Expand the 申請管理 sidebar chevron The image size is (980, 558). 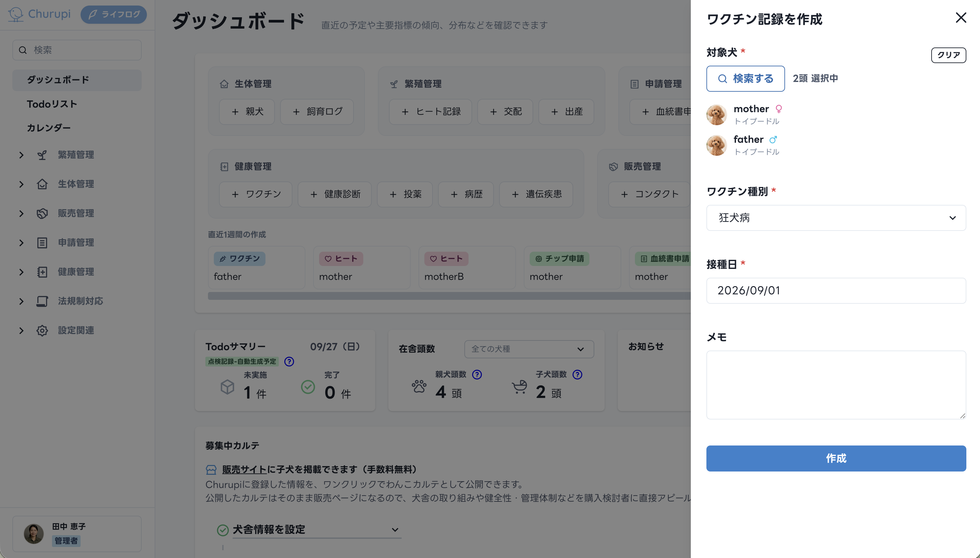(x=21, y=243)
